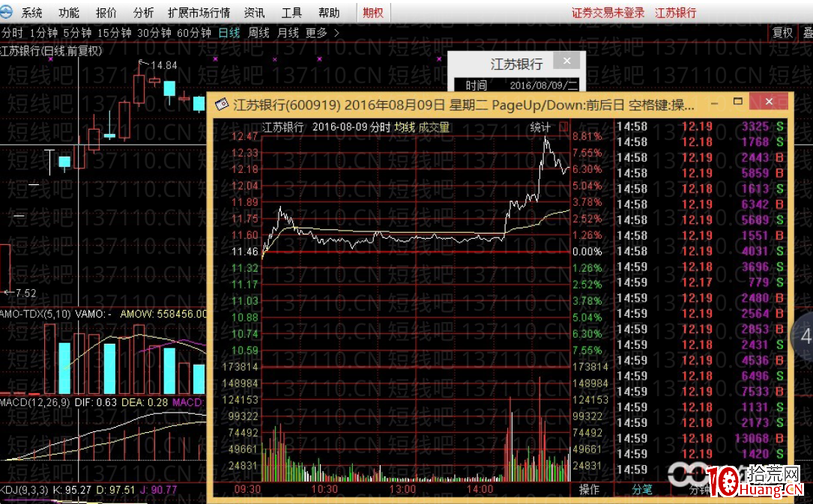Screen dimensions: 813x504
Task: Click the intraday popup window title icon
Action: pos(222,104)
